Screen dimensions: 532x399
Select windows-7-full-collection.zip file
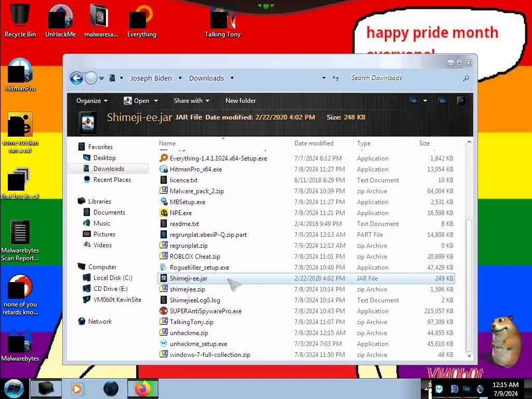pyautogui.click(x=306, y=354)
